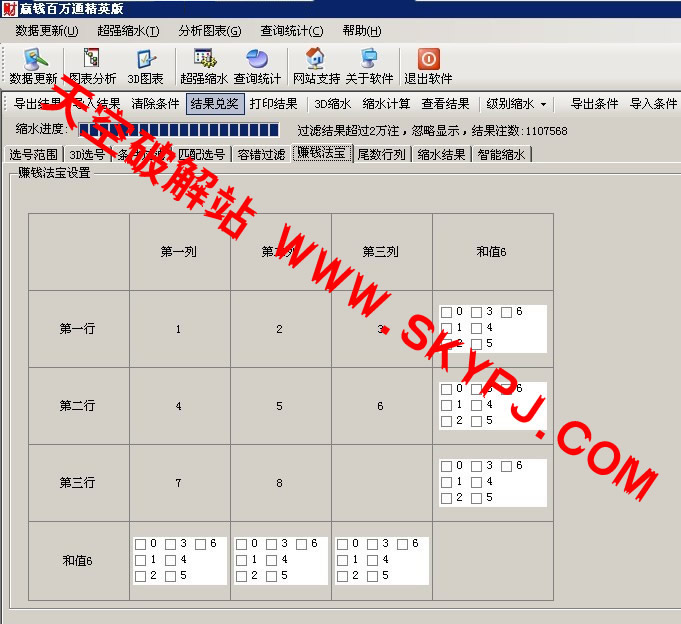
Task: Check box 0 in third row's 和值6 cell
Action: [x=446, y=466]
